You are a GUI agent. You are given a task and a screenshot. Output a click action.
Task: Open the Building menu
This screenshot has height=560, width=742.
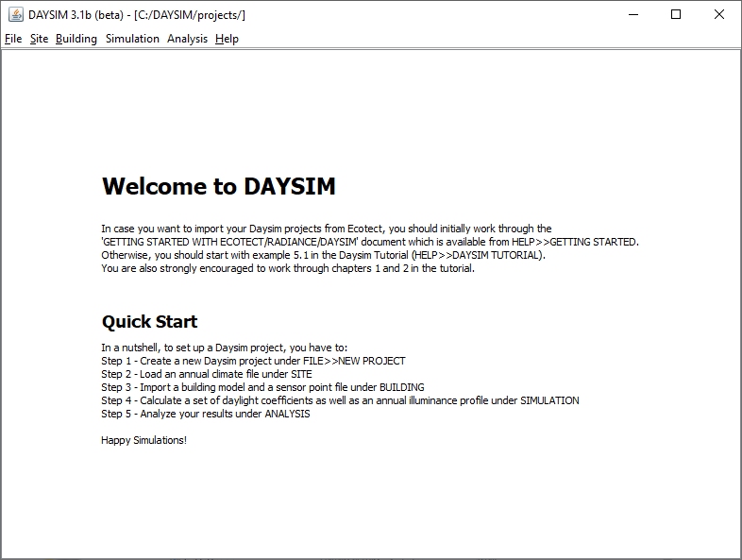pyautogui.click(x=76, y=39)
